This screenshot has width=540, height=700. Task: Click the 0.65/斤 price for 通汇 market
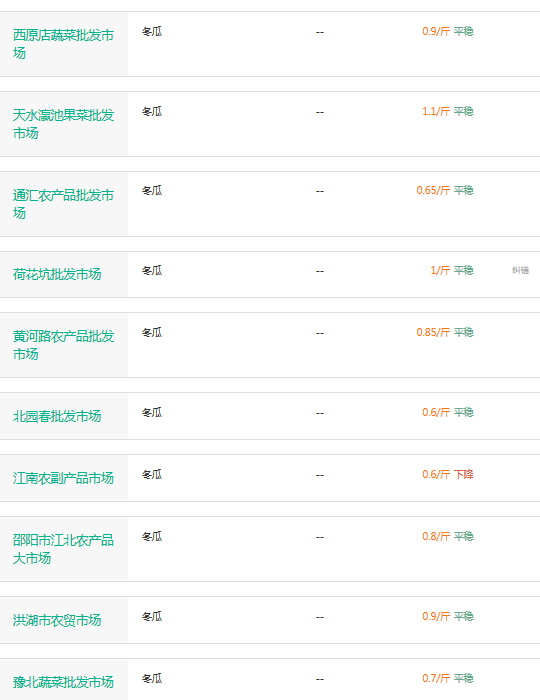point(433,190)
